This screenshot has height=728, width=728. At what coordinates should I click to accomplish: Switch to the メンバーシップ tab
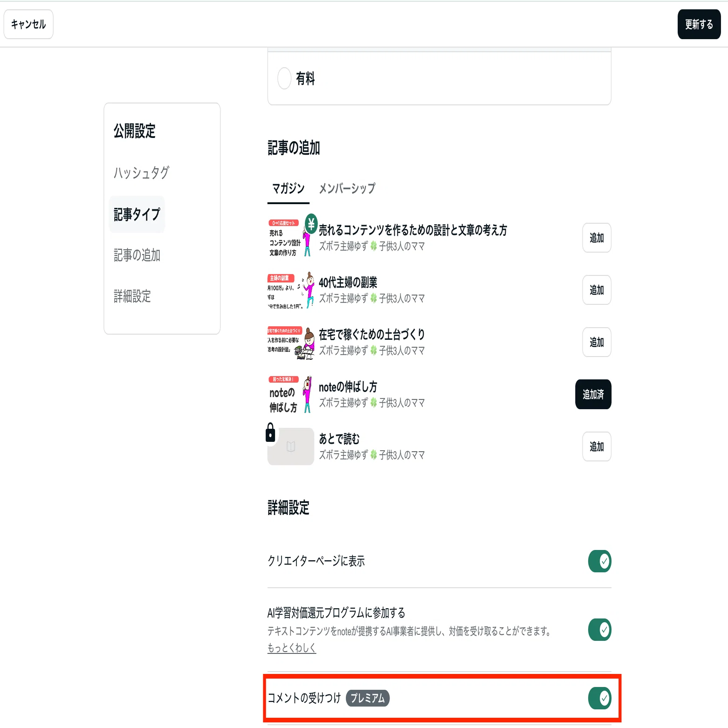click(x=347, y=189)
